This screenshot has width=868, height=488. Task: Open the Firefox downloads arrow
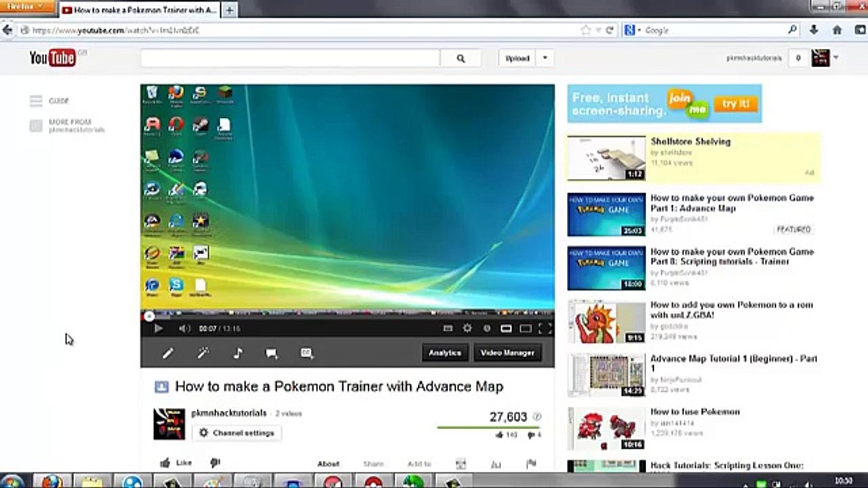point(814,30)
